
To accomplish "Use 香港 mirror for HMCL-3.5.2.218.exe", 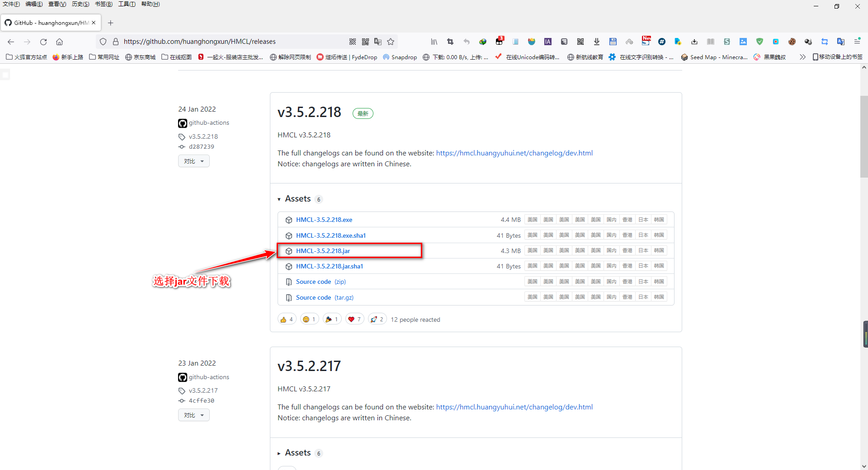I will pyautogui.click(x=627, y=220).
